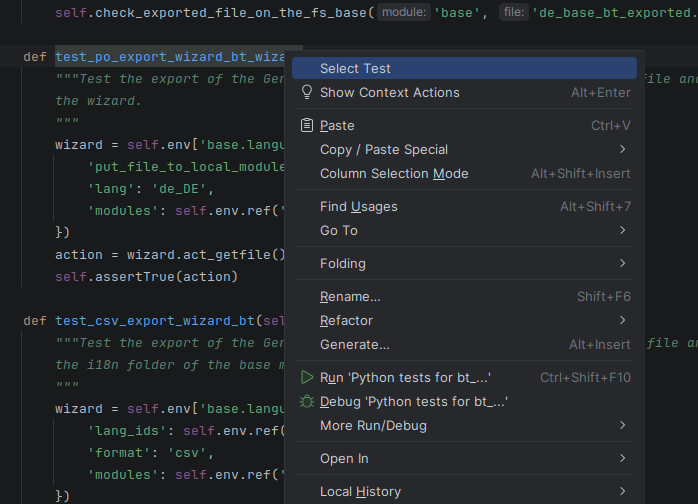The image size is (698, 504).
Task: Click Show Context Actions menu label
Action: 390,93
